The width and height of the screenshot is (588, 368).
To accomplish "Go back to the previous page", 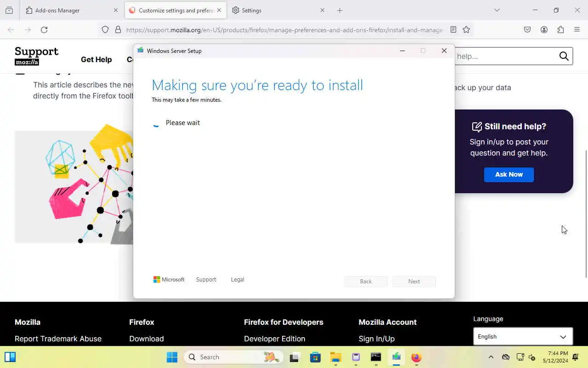I will point(11,30).
